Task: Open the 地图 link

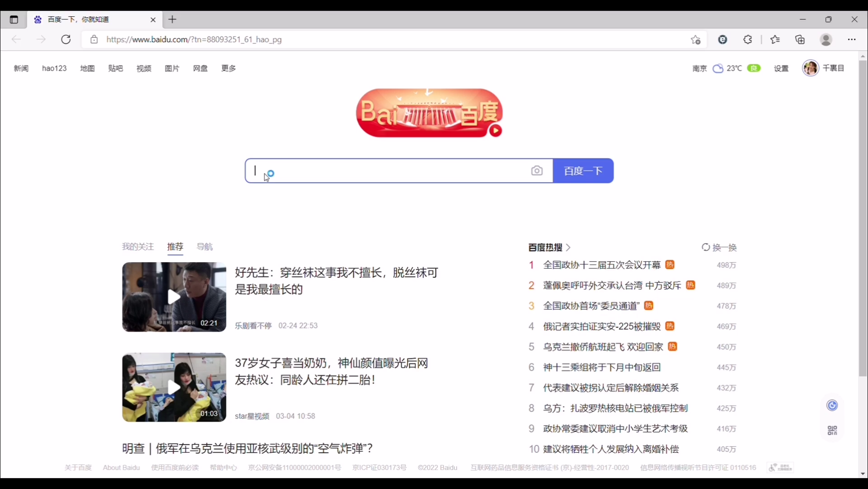Action: click(87, 68)
